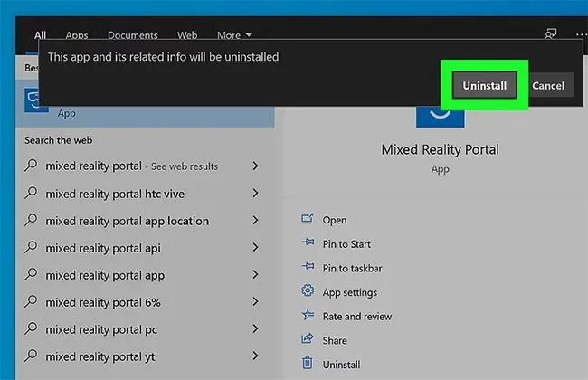
Task: Click search icon beside 'mixed reality portal yt'
Action: (x=31, y=356)
